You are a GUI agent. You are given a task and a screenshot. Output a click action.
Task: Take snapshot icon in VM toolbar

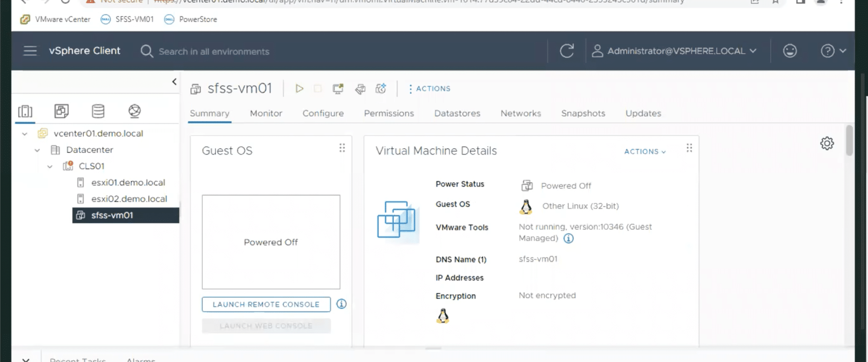coord(381,89)
